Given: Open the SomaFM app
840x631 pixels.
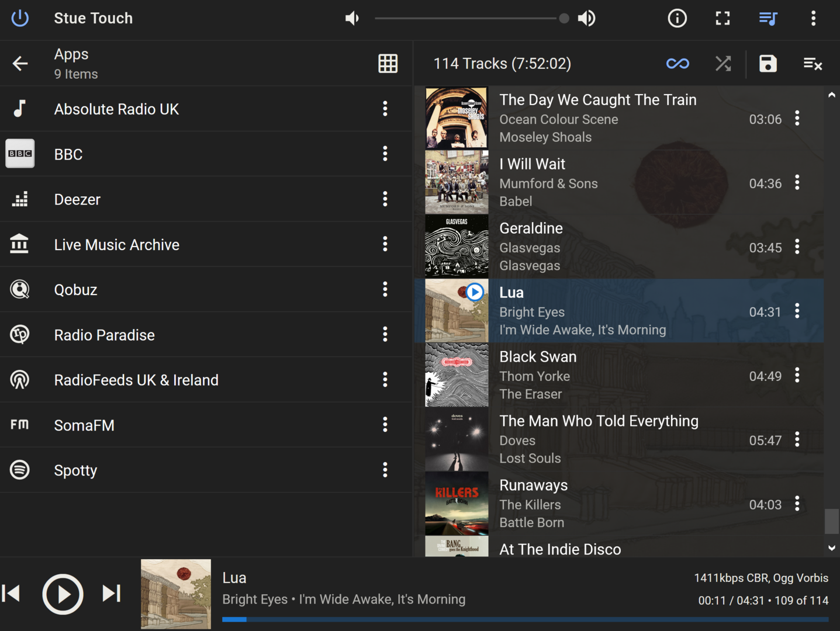Looking at the screenshot, I should pos(206,425).
